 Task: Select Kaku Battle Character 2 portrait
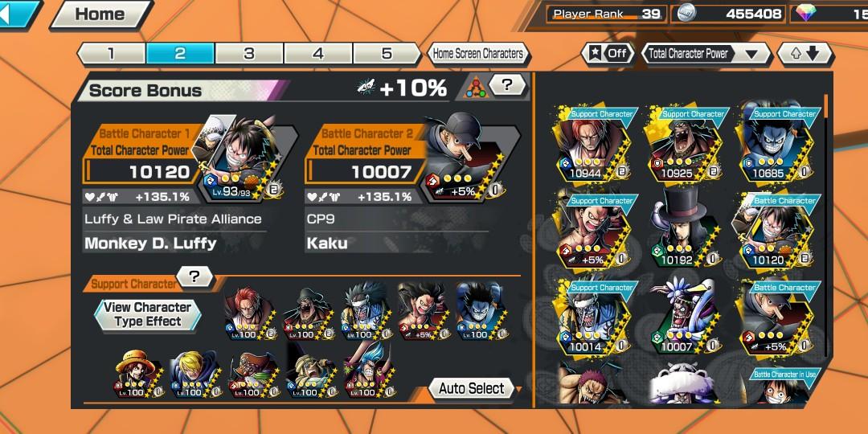pyautogui.click(x=465, y=157)
